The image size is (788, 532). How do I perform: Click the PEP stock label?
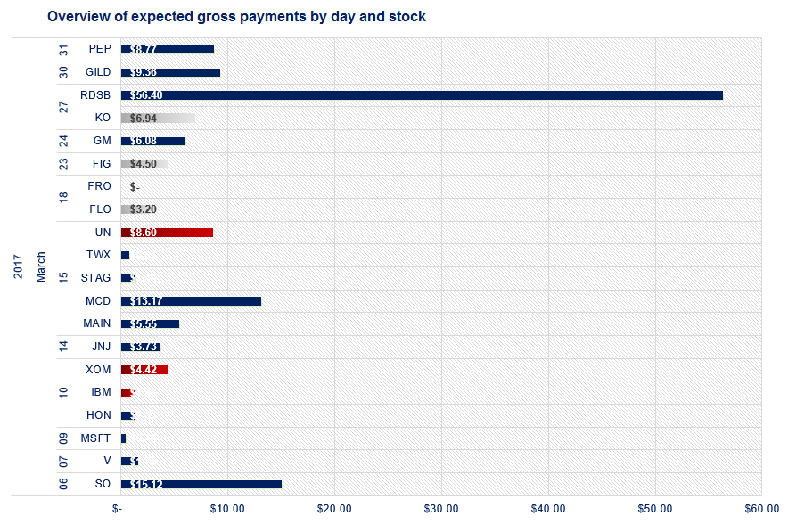[100, 49]
